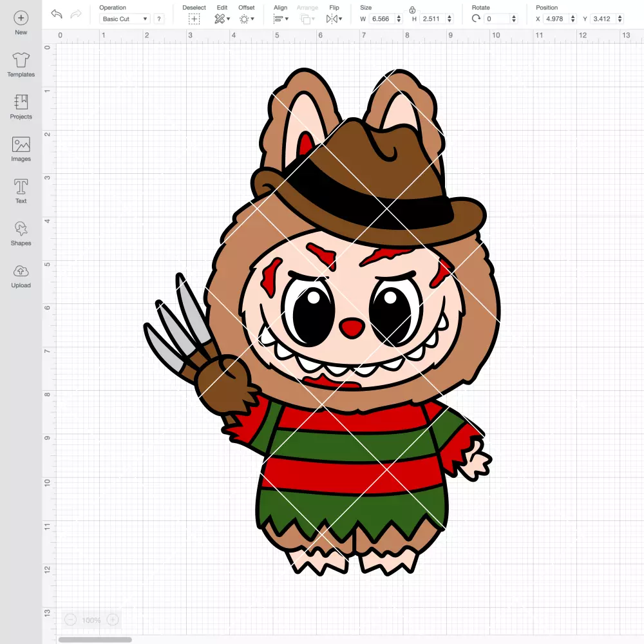Click the Upload cloud icon

21,272
